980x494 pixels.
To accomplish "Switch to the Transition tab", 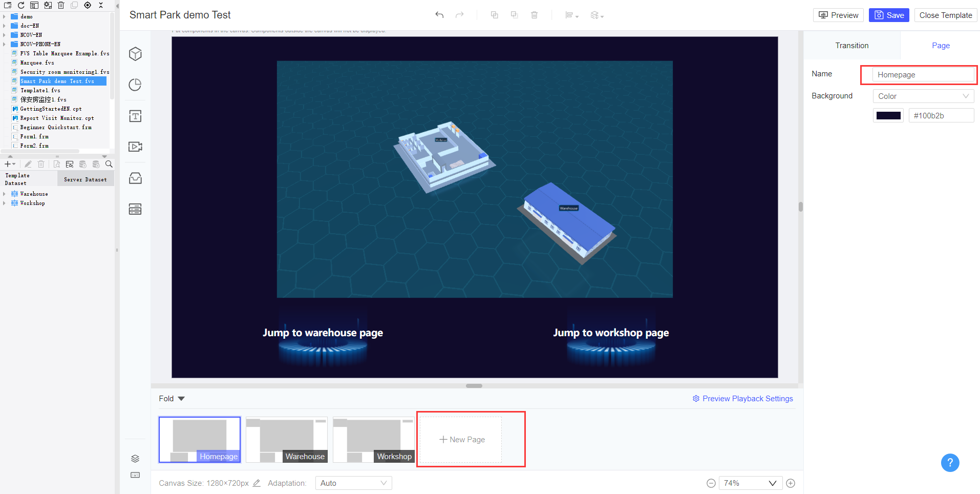I will 851,45.
